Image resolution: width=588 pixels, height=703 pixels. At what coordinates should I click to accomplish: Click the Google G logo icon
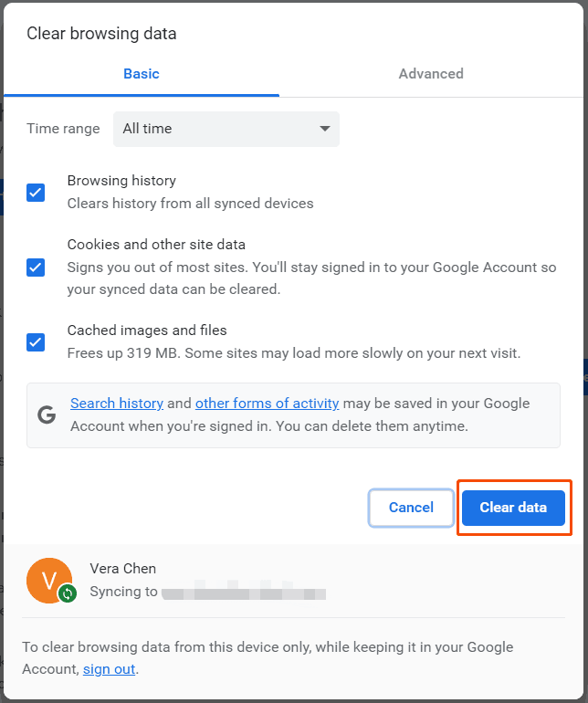click(47, 414)
